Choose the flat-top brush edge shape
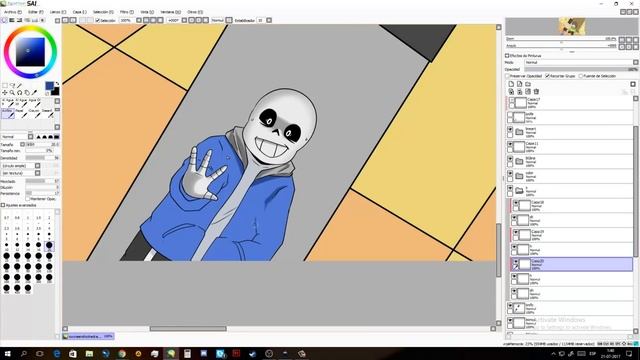 tap(57, 137)
